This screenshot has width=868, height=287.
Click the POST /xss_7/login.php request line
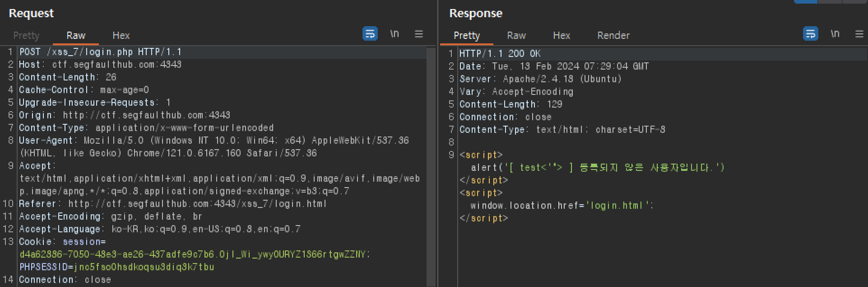pos(100,52)
